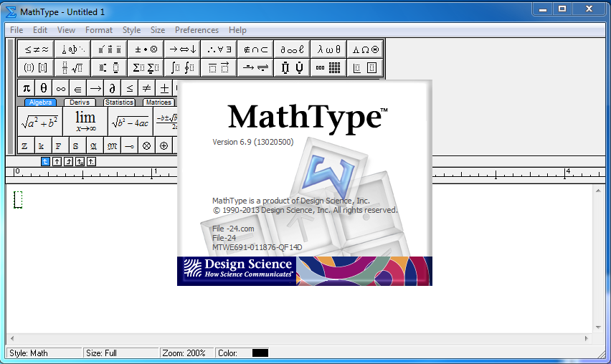Open the Size menu
This screenshot has width=611, height=364.
[x=158, y=30]
